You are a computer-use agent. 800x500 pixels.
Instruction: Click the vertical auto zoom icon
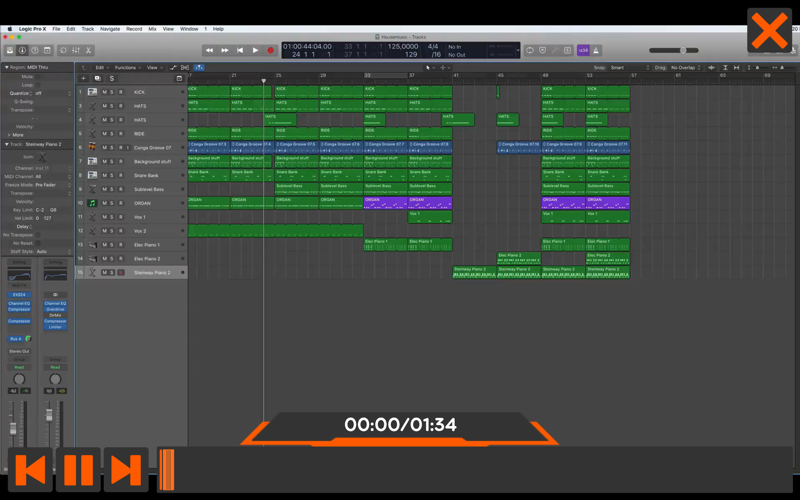tap(725, 67)
